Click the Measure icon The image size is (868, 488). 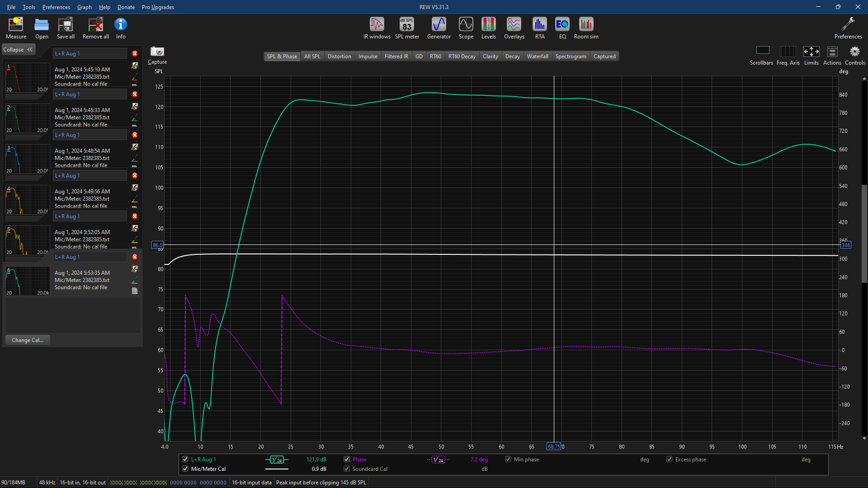click(16, 28)
